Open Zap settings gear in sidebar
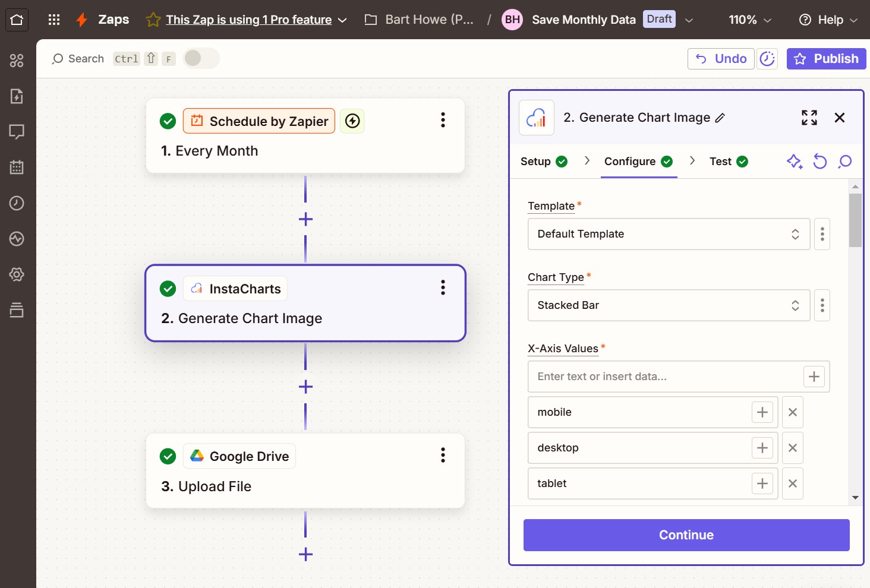 pyautogui.click(x=17, y=274)
